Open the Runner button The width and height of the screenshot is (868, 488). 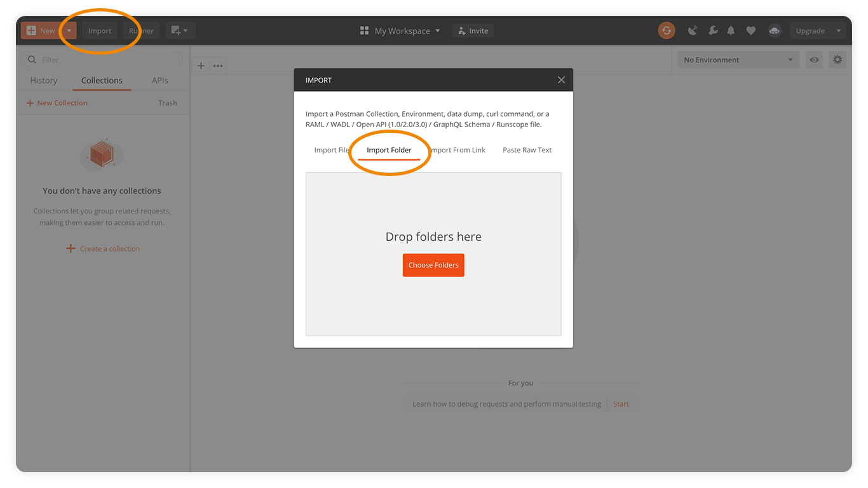coord(141,30)
